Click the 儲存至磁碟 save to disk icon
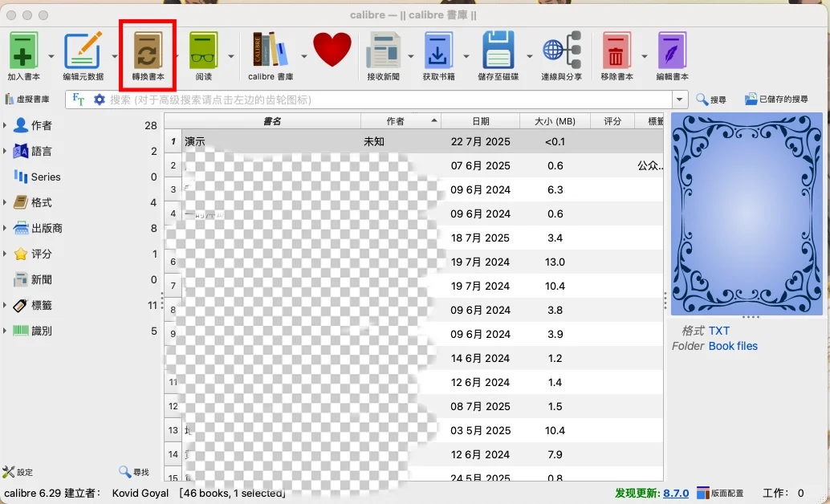 [x=498, y=50]
